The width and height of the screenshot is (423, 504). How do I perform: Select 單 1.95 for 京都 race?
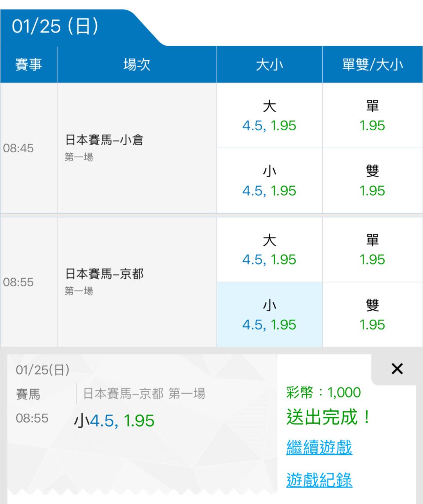pos(372,250)
